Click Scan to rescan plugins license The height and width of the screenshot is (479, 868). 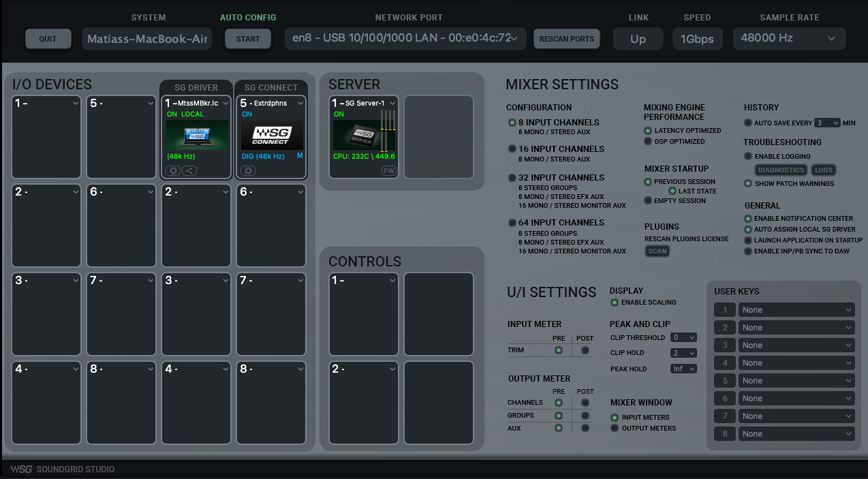(x=657, y=251)
